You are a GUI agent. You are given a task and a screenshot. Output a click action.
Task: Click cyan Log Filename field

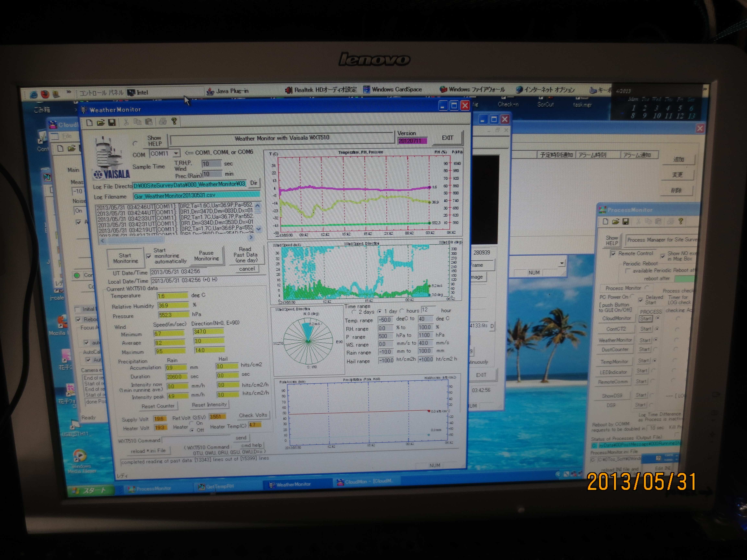coord(196,195)
